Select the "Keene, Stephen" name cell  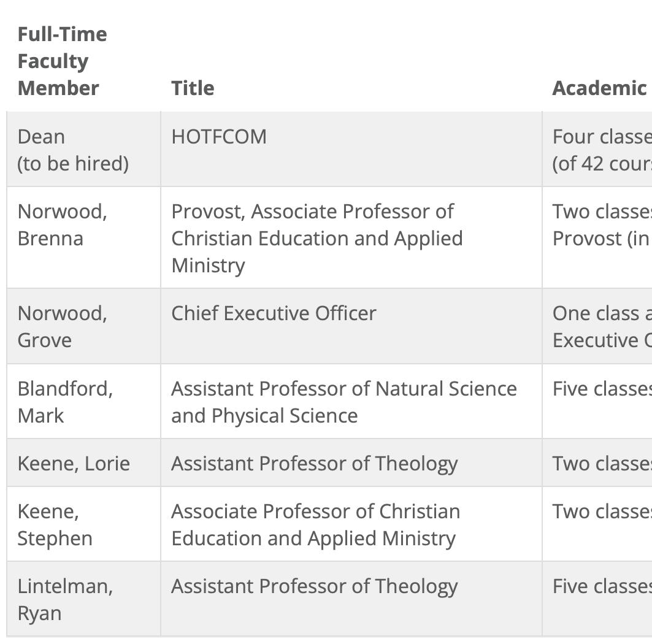(55, 524)
